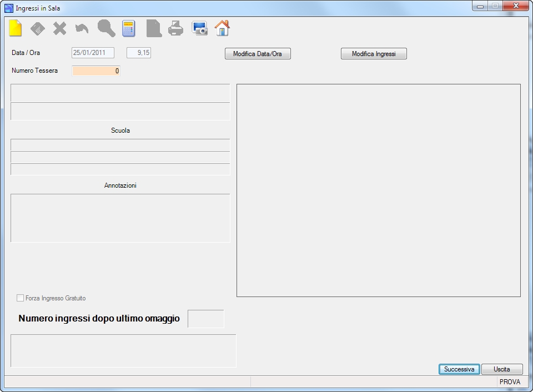Click the yellow new document icon
Image resolution: width=533 pixels, height=392 pixels.
16,28
